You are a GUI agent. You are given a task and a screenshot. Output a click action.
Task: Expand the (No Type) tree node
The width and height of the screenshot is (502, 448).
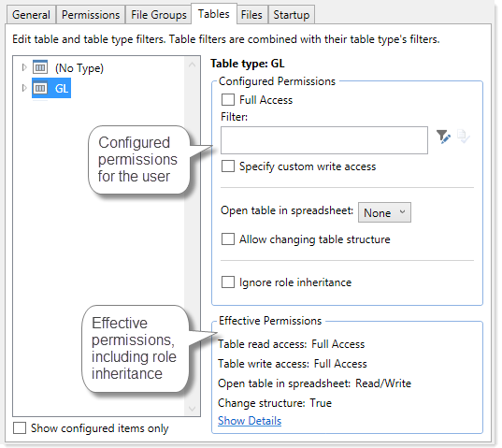pyautogui.click(x=24, y=67)
